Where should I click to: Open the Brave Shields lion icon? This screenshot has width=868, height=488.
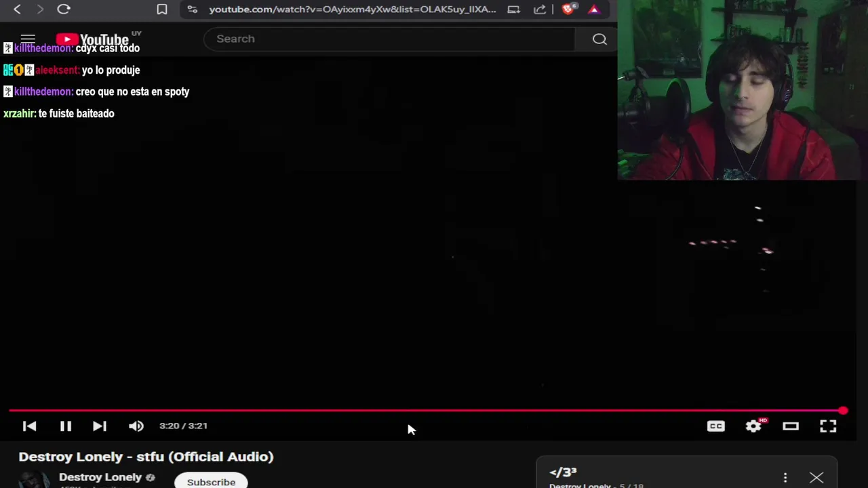[570, 9]
